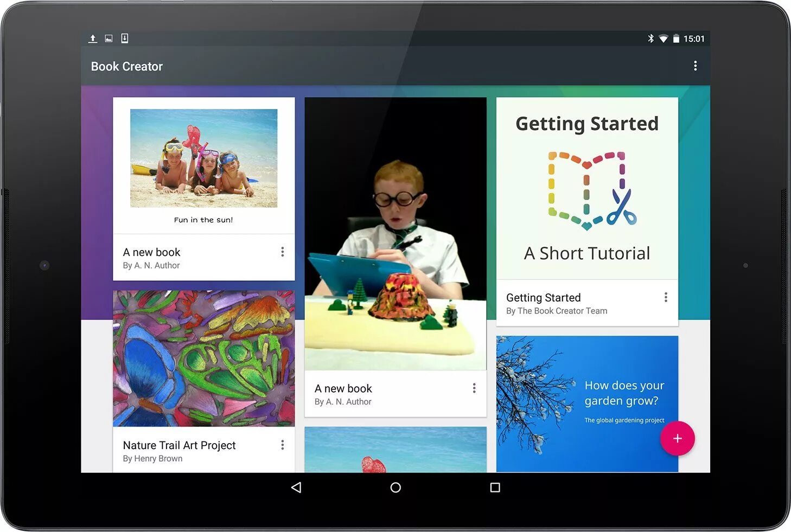
Task: Tap the image notification icon in status bar
Action: (109, 39)
